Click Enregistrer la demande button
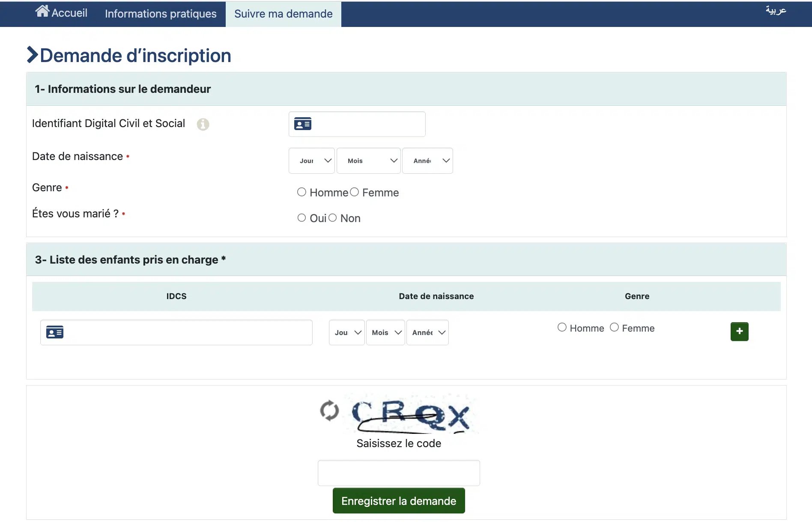The image size is (812, 522). point(398,501)
